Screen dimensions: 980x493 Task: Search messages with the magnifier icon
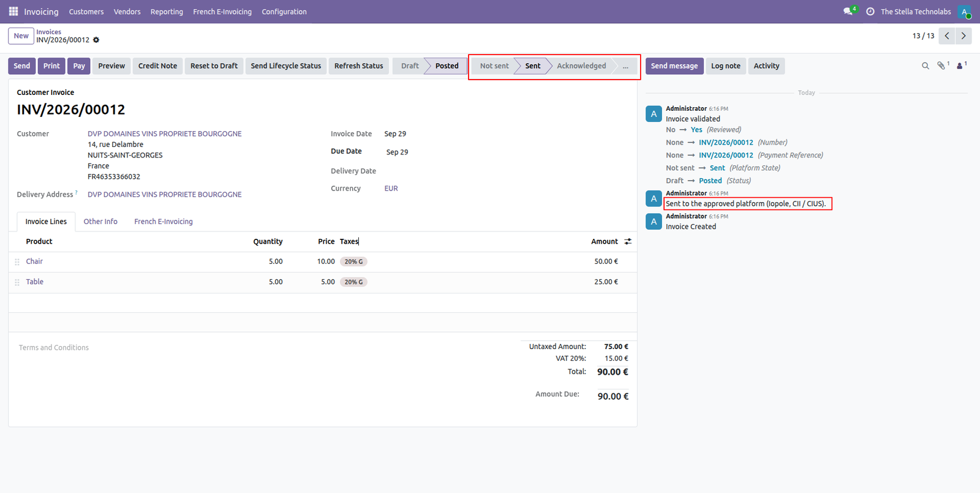925,66
